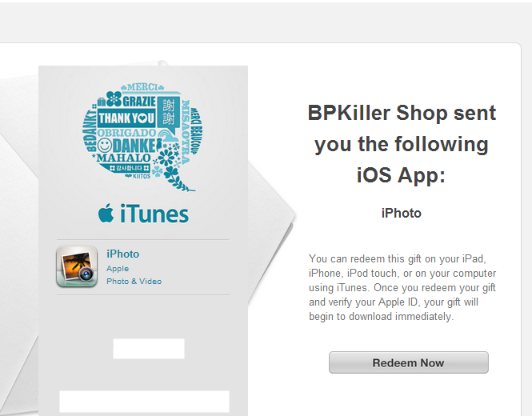Click the iTunes wordmark text
This screenshot has width=532, height=416.
154,214
